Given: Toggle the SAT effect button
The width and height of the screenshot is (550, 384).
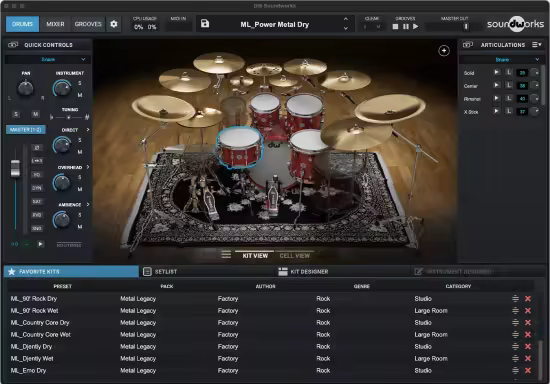Looking at the screenshot, I should click(x=37, y=201).
